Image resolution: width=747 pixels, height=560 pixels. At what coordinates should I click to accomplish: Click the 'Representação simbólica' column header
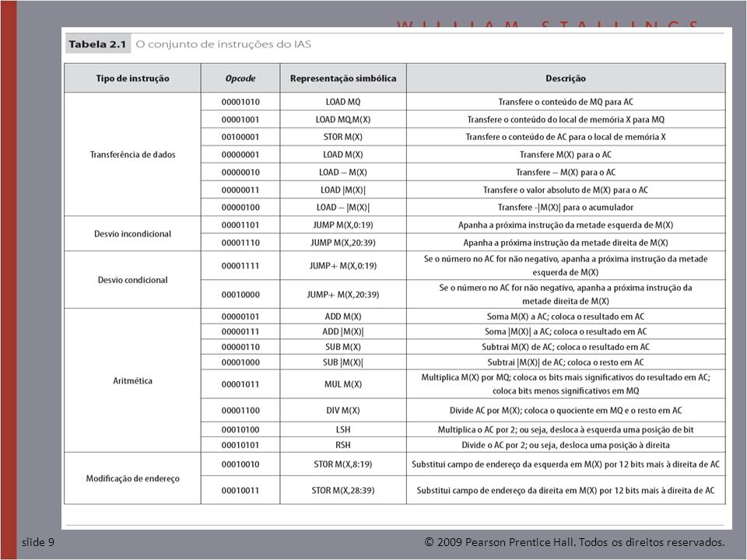(343, 78)
